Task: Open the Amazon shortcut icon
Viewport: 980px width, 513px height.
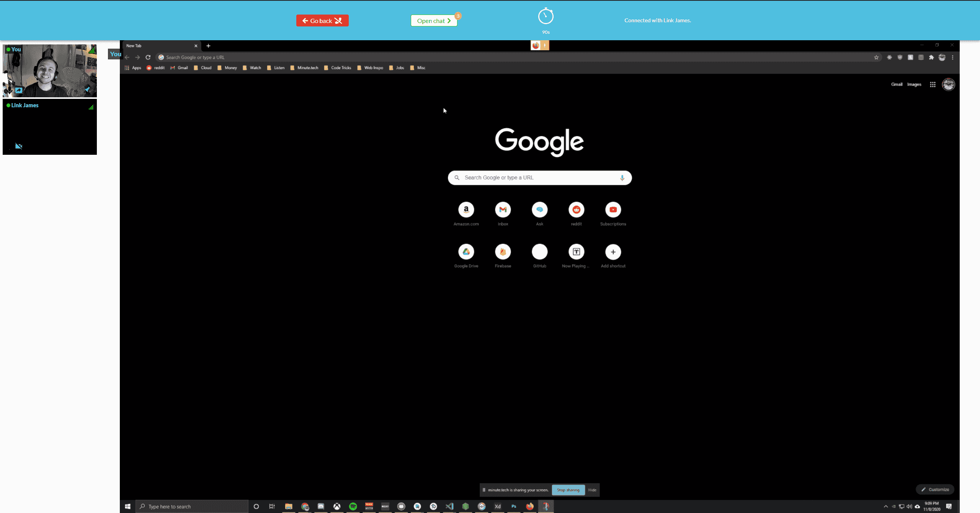Action: (466, 209)
